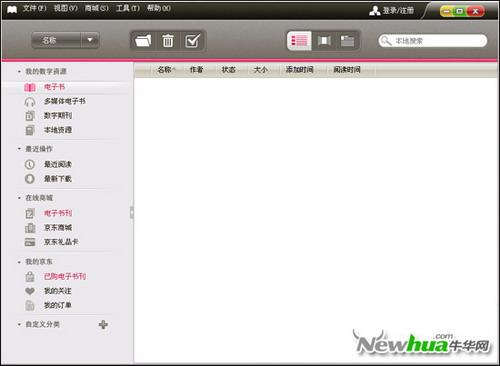
Task: Add a custom category with plus icon
Action: pyautogui.click(x=103, y=324)
